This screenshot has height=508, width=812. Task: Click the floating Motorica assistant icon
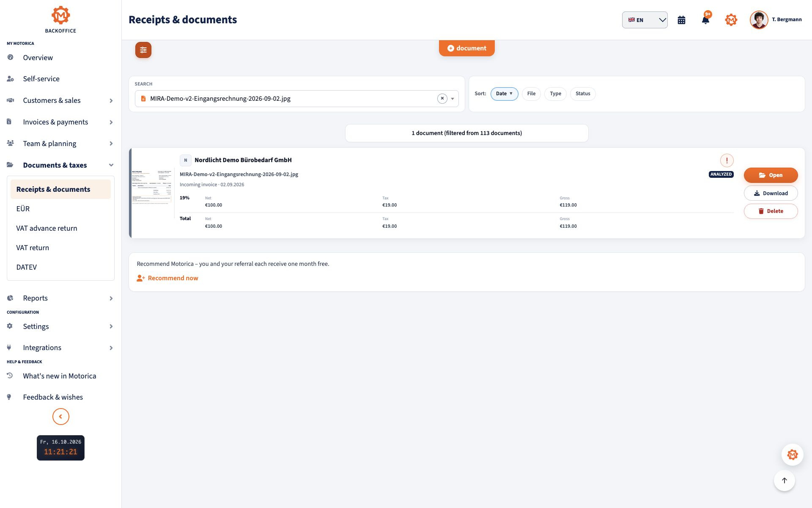pyautogui.click(x=792, y=455)
